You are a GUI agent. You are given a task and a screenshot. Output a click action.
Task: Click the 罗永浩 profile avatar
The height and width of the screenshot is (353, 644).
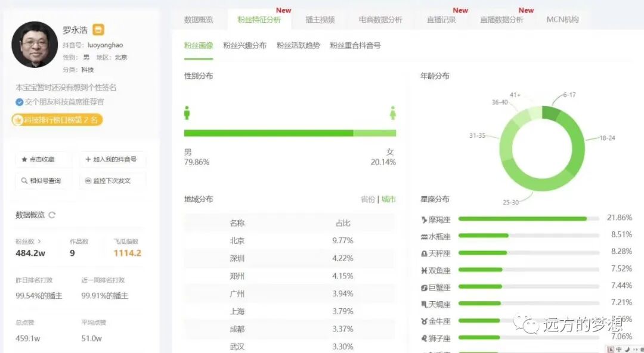pyautogui.click(x=35, y=44)
